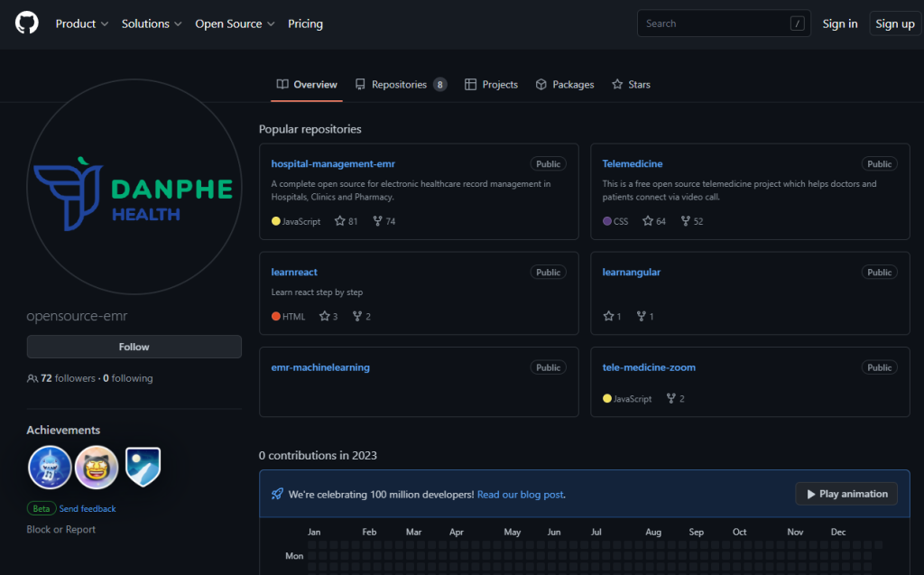The width and height of the screenshot is (924, 575).
Task: Open the Telemedicine repository
Action: [633, 163]
